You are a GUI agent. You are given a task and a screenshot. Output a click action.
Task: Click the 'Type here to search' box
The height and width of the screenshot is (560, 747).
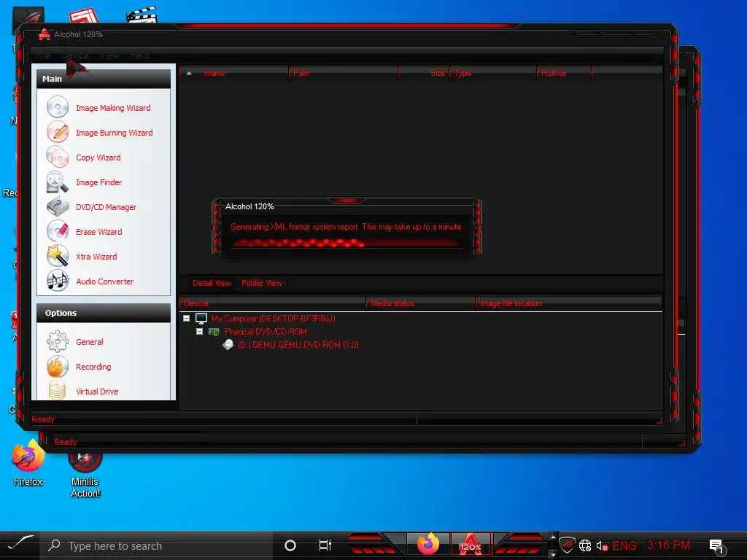(158, 545)
